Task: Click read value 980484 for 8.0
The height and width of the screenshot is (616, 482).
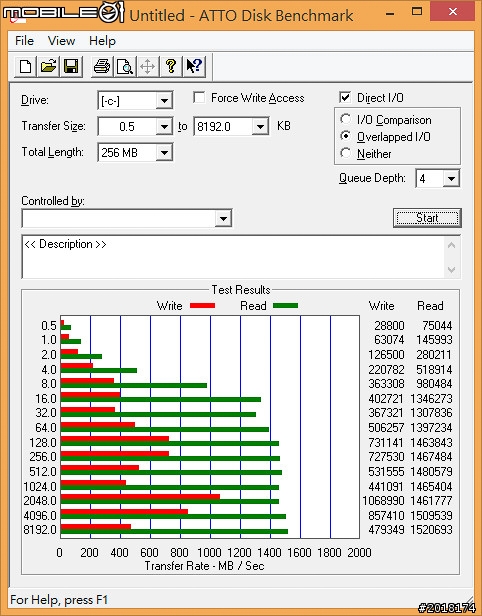Action: (x=434, y=384)
